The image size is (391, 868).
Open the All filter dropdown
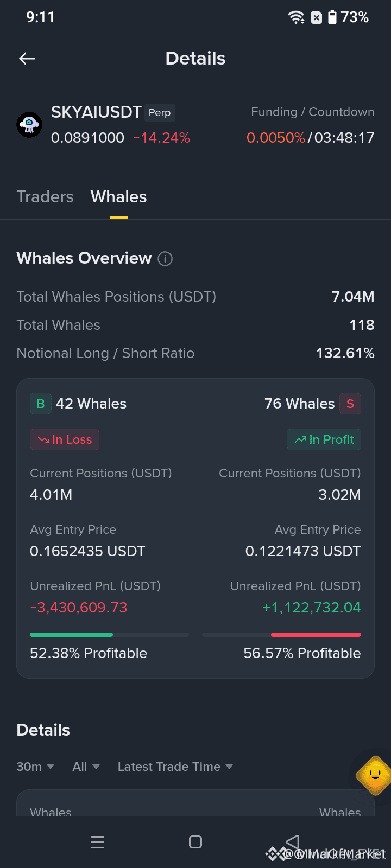click(86, 767)
